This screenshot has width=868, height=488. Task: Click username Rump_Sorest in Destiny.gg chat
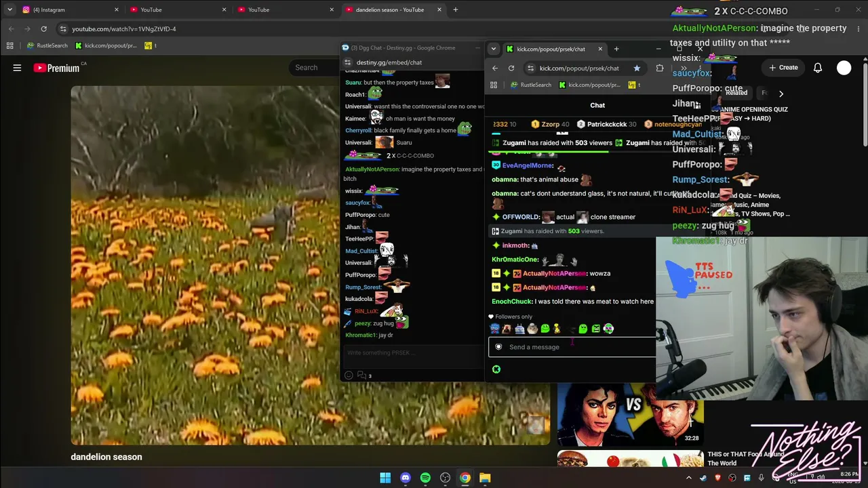click(x=363, y=287)
